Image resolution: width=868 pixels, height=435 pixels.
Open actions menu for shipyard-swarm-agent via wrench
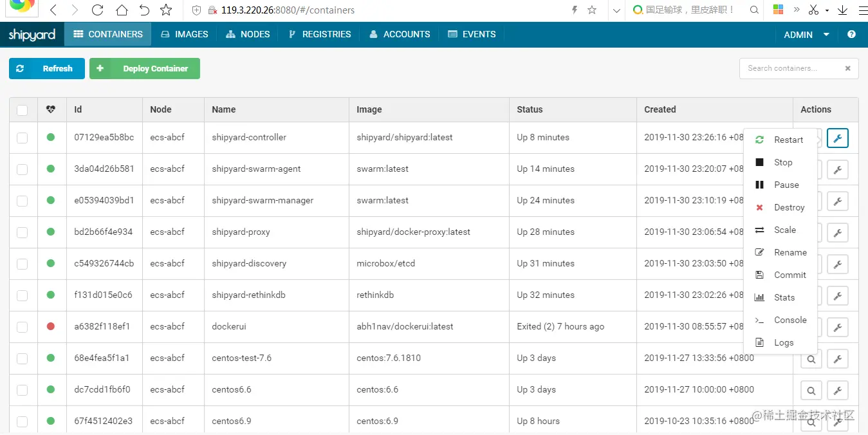(838, 169)
